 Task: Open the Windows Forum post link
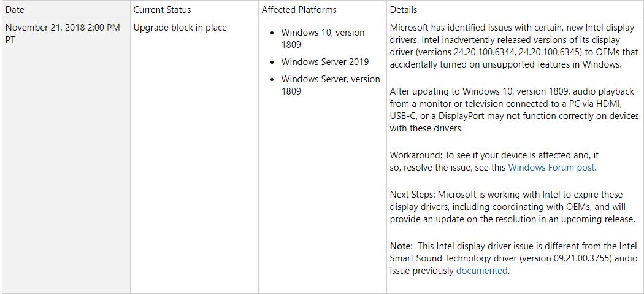point(551,167)
